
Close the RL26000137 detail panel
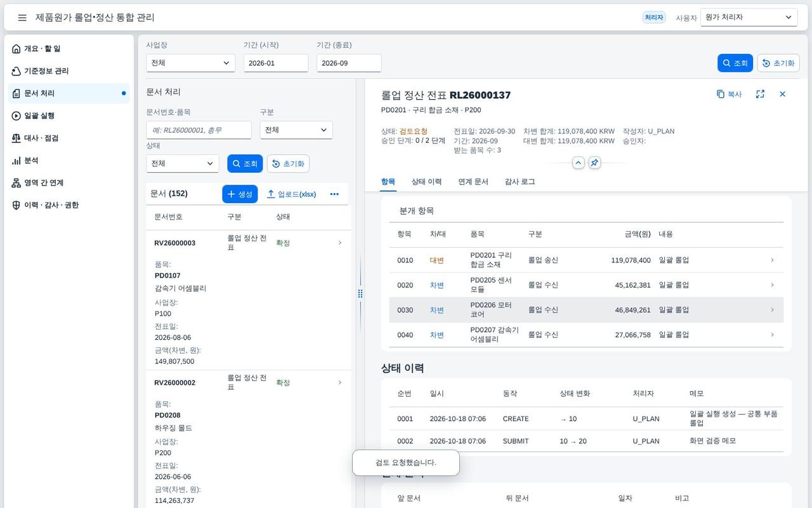click(x=782, y=94)
